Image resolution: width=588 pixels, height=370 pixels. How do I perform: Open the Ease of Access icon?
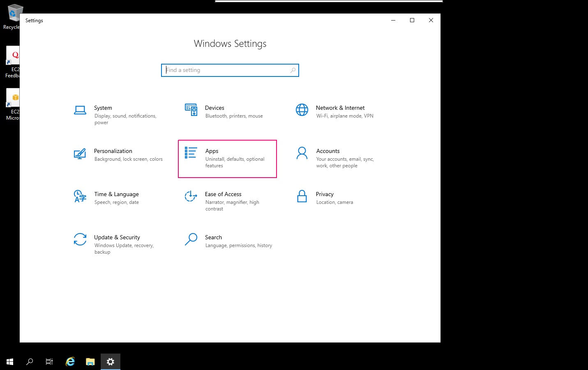tap(191, 196)
